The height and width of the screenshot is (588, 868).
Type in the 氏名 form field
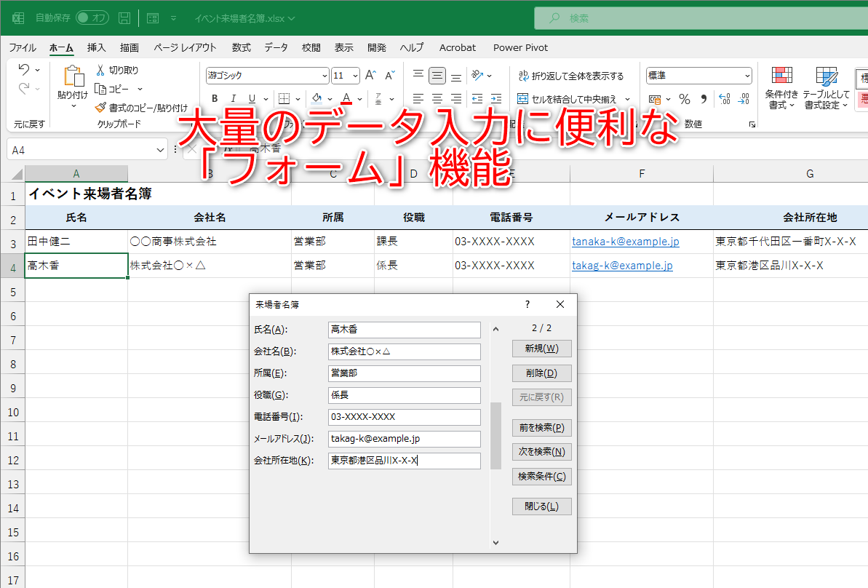point(404,330)
